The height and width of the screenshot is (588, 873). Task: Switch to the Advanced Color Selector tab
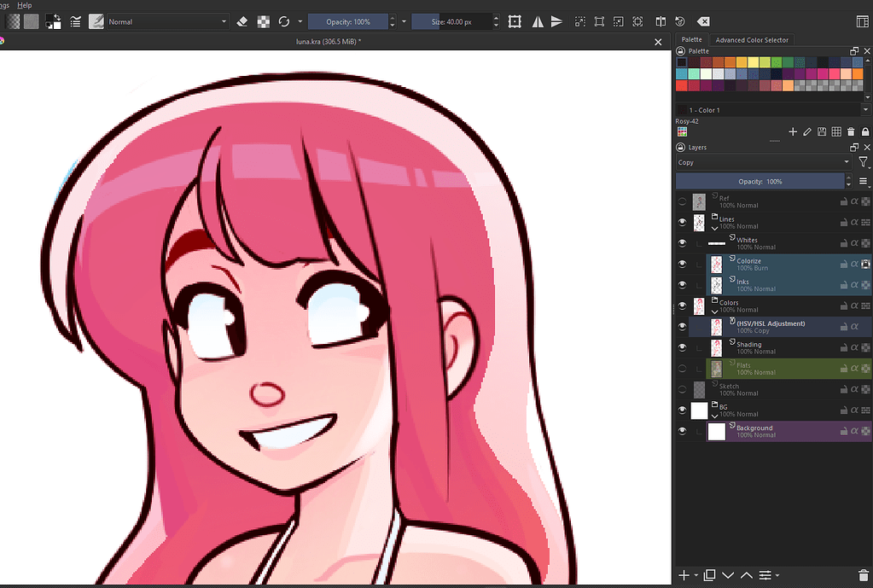(751, 39)
